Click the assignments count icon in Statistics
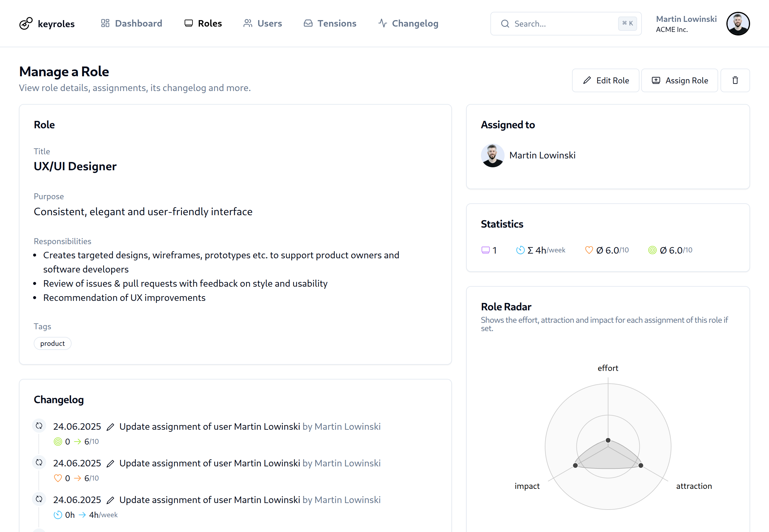Viewport: 769px width, 532px height. [x=485, y=250]
